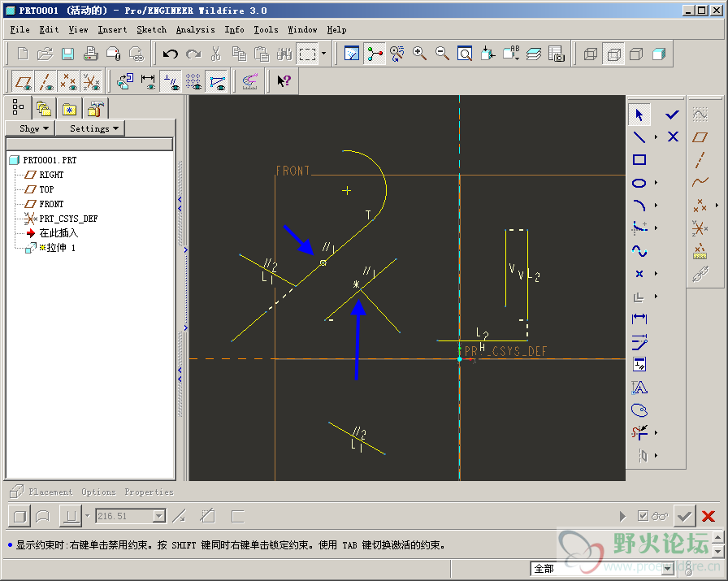Select the Arc sketch tool
This screenshot has width=728, height=581.
pos(639,206)
